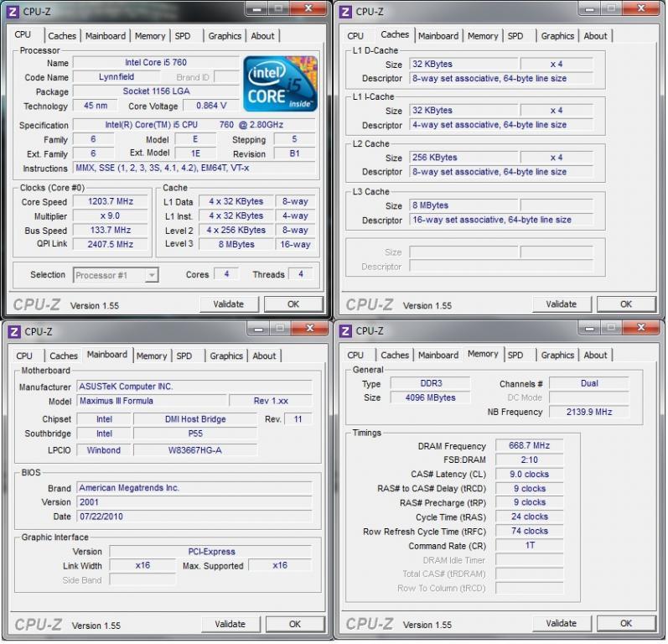Open Mainboard tab in the Memory window

pyautogui.click(x=438, y=355)
